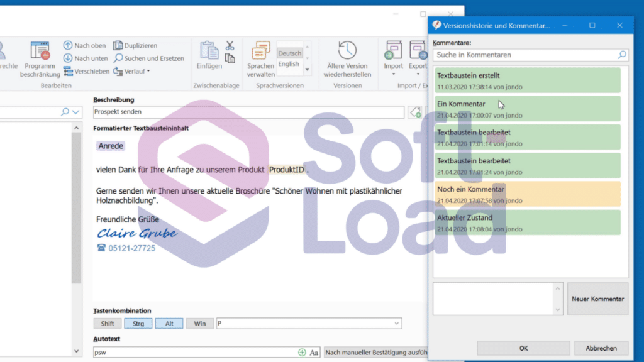Click the Beschreibung field 'Prospekt senden'
The height and width of the screenshot is (362, 644).
pyautogui.click(x=248, y=112)
